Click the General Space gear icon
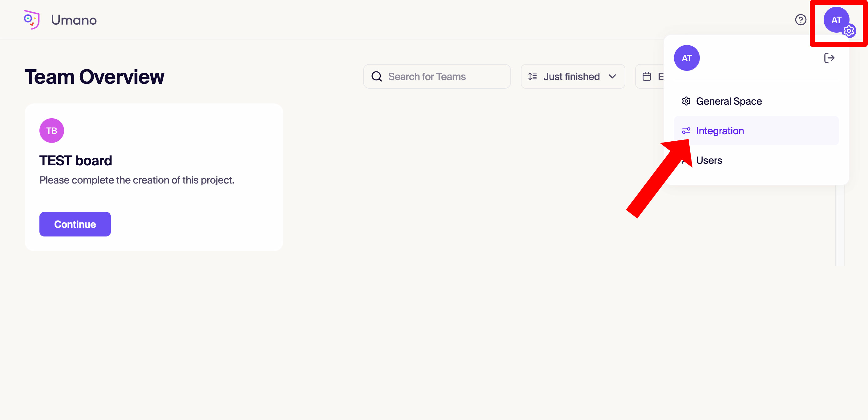Image resolution: width=868 pixels, height=420 pixels. tap(686, 101)
